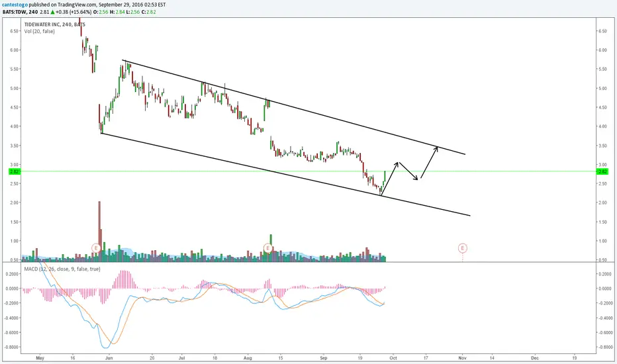Click the 1.50 value on right price axis

(602, 222)
